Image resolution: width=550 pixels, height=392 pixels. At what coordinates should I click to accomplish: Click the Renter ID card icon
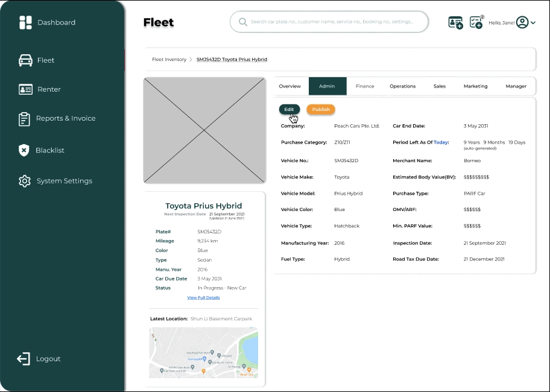click(25, 89)
